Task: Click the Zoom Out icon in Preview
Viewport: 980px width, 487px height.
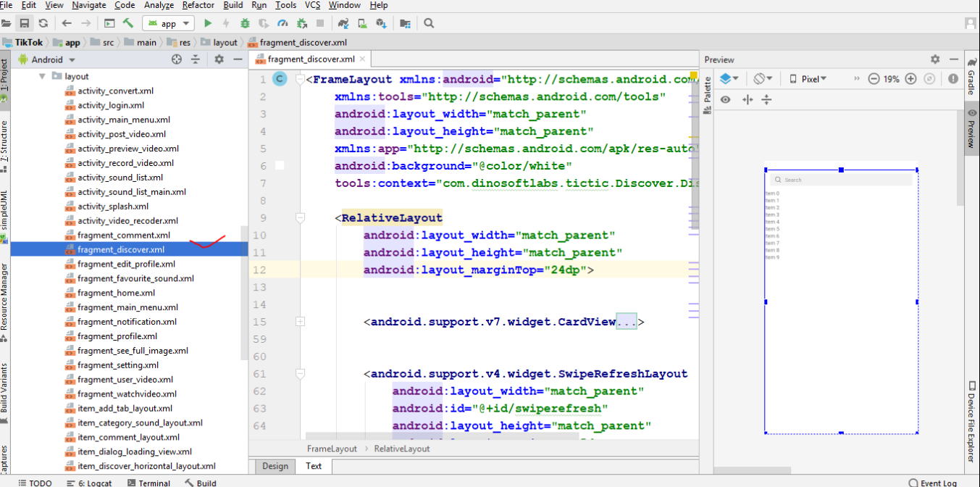Action: (x=874, y=79)
